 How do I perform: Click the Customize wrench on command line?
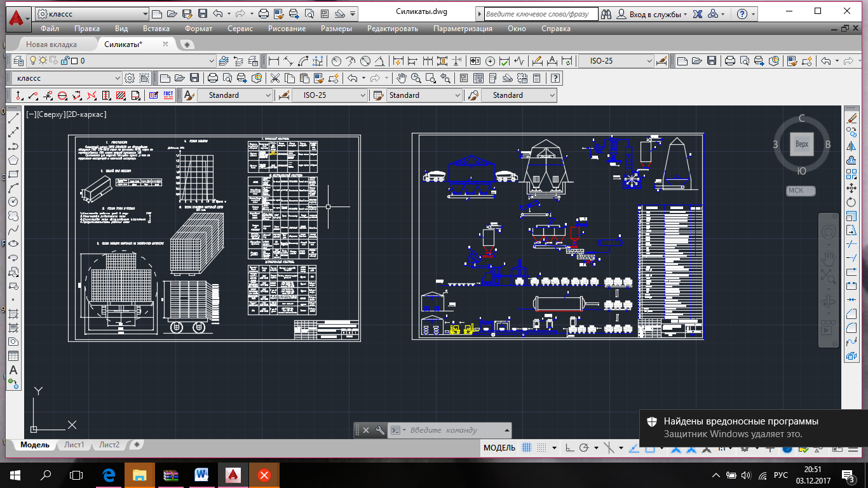380,430
